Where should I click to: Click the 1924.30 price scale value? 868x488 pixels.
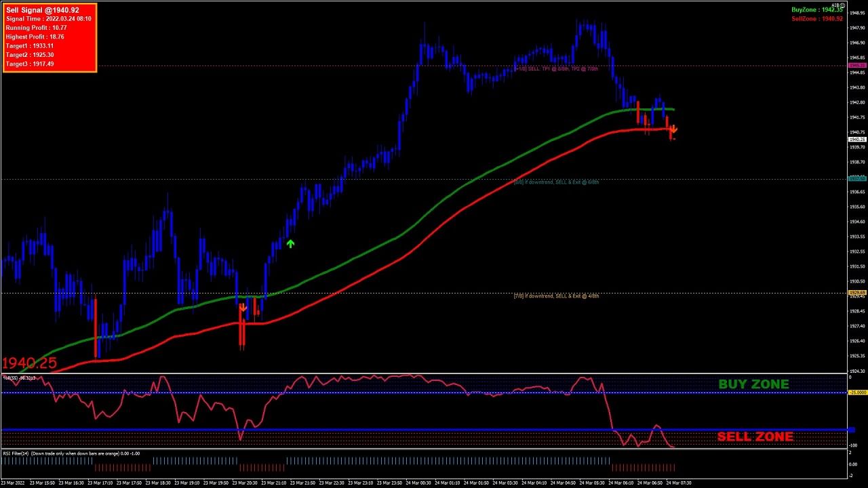click(857, 371)
